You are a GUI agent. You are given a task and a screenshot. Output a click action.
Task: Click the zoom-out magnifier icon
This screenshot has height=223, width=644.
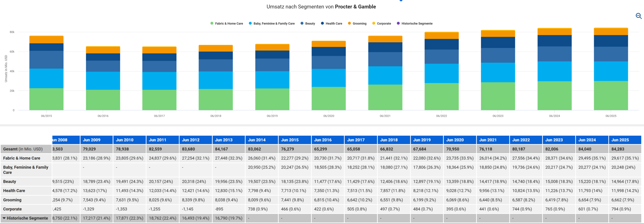pos(638,16)
